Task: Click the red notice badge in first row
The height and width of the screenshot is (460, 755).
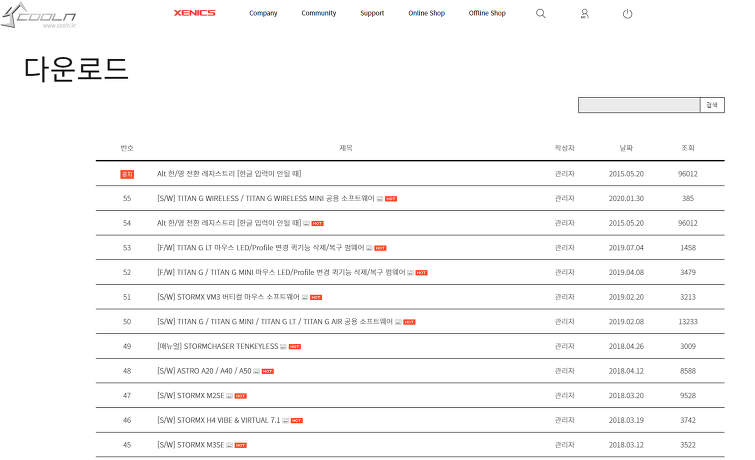Action: coord(127,174)
